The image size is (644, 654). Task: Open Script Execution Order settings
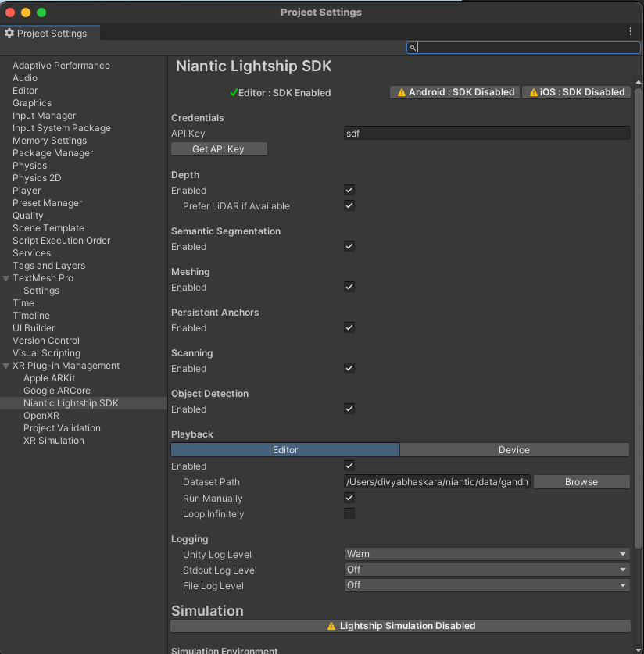(x=61, y=241)
